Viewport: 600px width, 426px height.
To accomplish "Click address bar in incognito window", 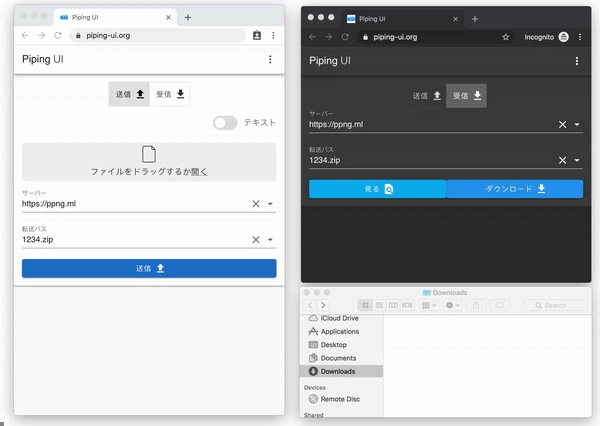I will pos(435,37).
